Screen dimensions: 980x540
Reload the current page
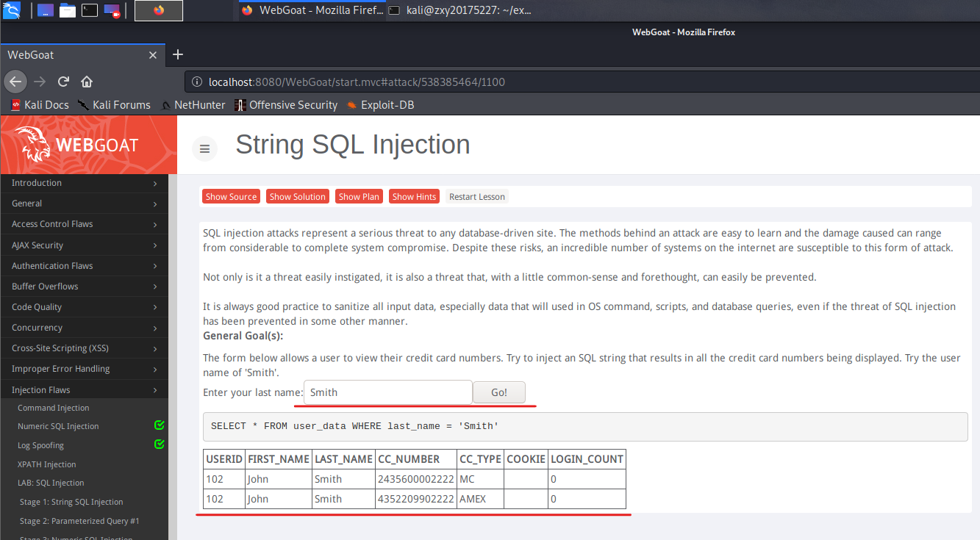(63, 82)
